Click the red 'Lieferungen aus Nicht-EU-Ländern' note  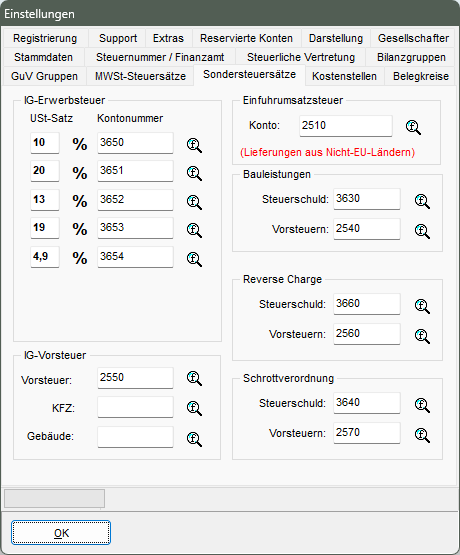[x=327, y=153]
